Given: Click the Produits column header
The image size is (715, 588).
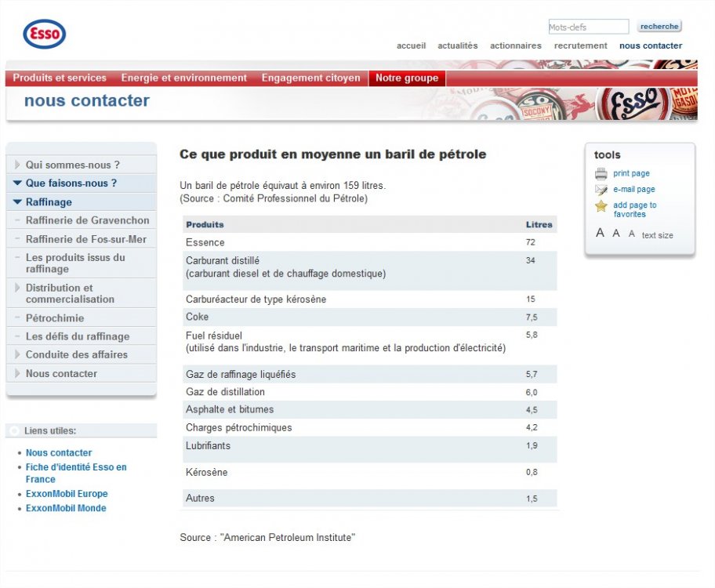Looking at the screenshot, I should pyautogui.click(x=205, y=224).
